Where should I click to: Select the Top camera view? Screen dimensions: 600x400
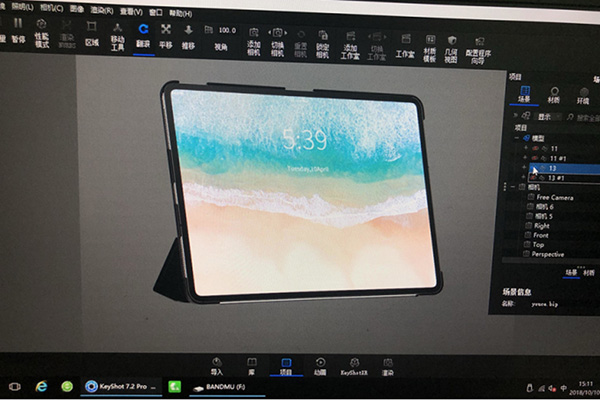click(x=538, y=245)
